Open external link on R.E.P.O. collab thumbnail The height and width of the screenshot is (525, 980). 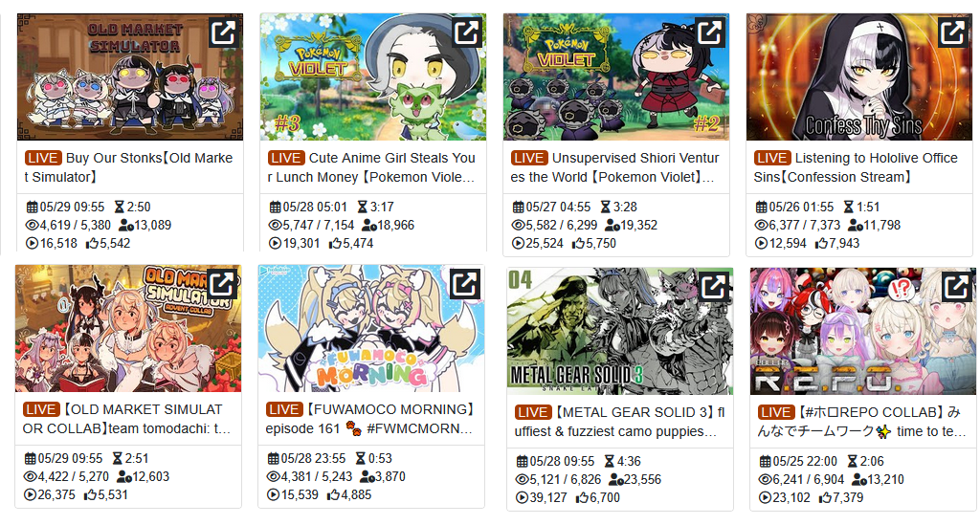point(956,287)
